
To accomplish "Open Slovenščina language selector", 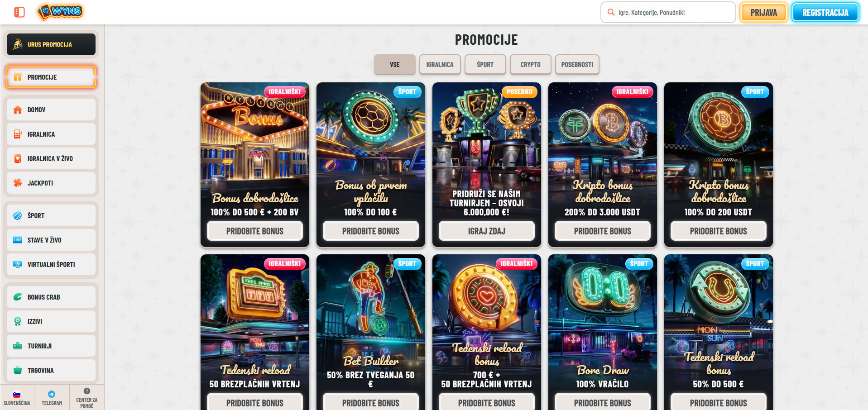I will pos(17,398).
